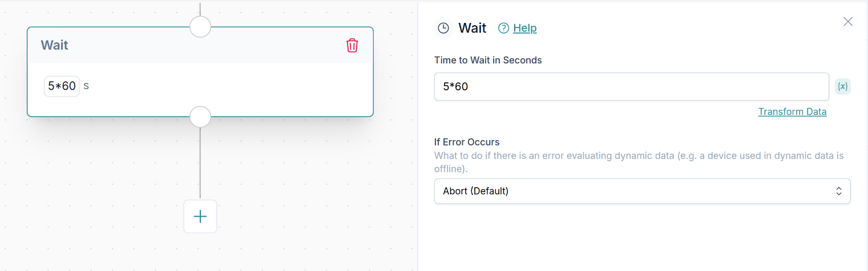Click the clock icon beside Wait title
The width and height of the screenshot is (868, 271).
(443, 28)
